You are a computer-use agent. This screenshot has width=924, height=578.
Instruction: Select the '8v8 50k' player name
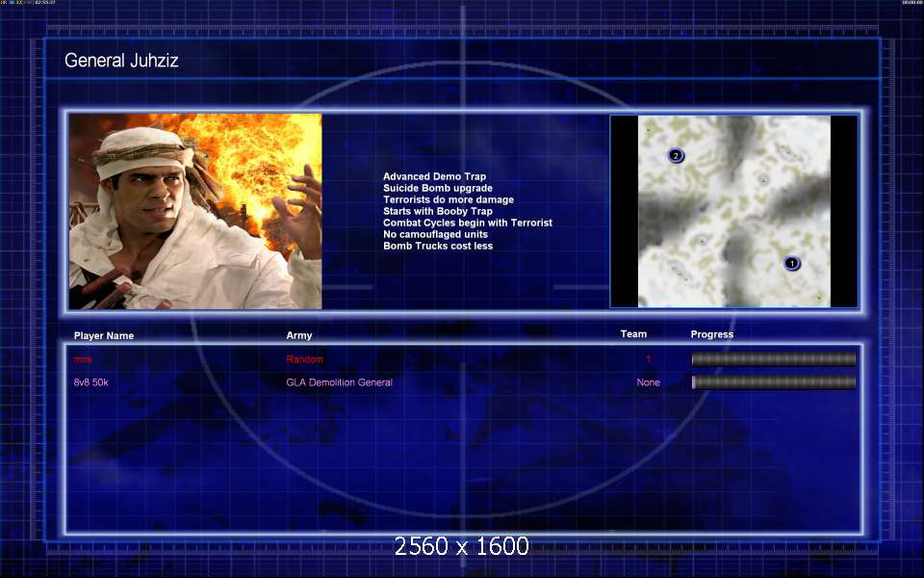pyautogui.click(x=90, y=382)
